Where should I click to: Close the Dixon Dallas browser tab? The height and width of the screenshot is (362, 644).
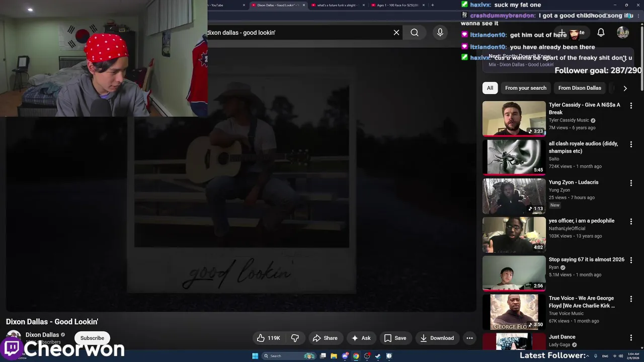pyautogui.click(x=304, y=5)
